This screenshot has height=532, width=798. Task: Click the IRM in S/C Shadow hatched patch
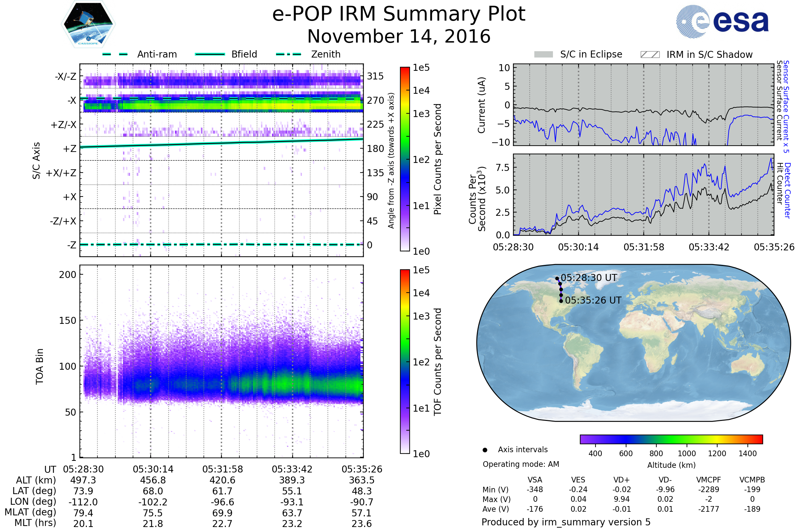[x=650, y=55]
